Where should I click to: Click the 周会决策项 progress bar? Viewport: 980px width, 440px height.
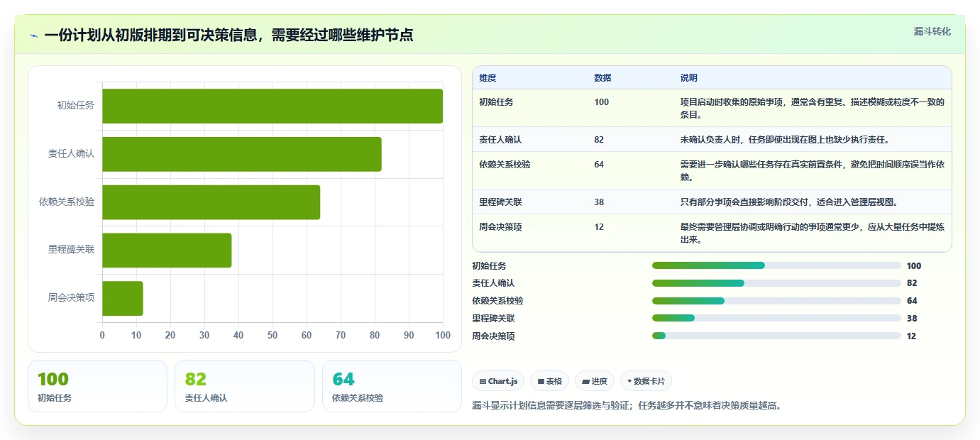(x=776, y=336)
